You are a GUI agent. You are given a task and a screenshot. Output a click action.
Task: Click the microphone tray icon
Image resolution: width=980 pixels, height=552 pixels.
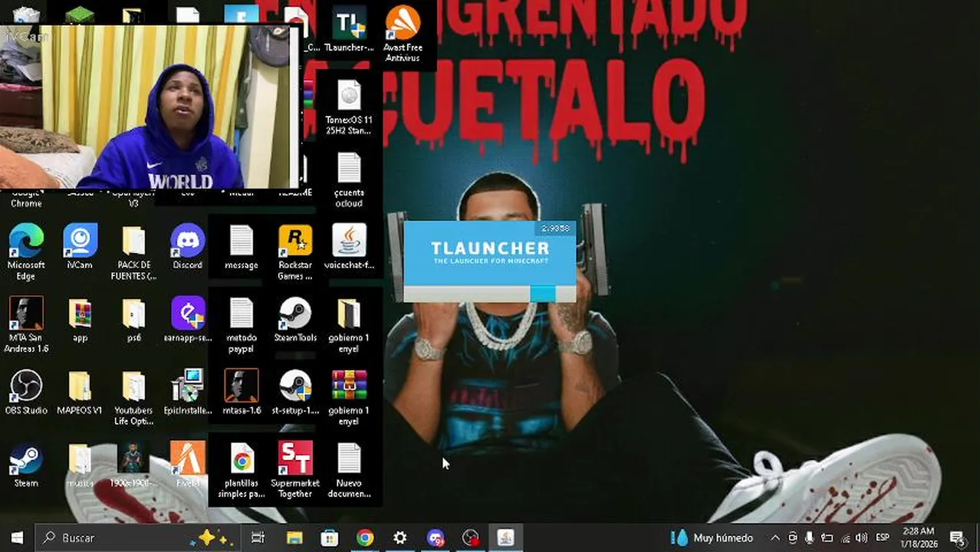(810, 538)
